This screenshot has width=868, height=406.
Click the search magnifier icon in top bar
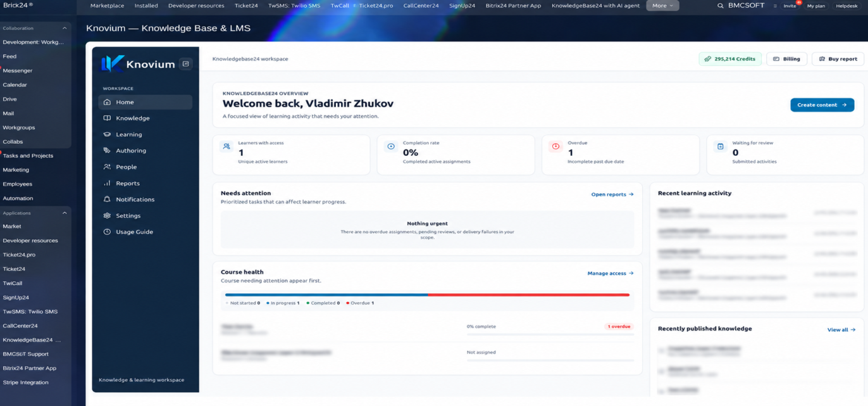tap(720, 6)
